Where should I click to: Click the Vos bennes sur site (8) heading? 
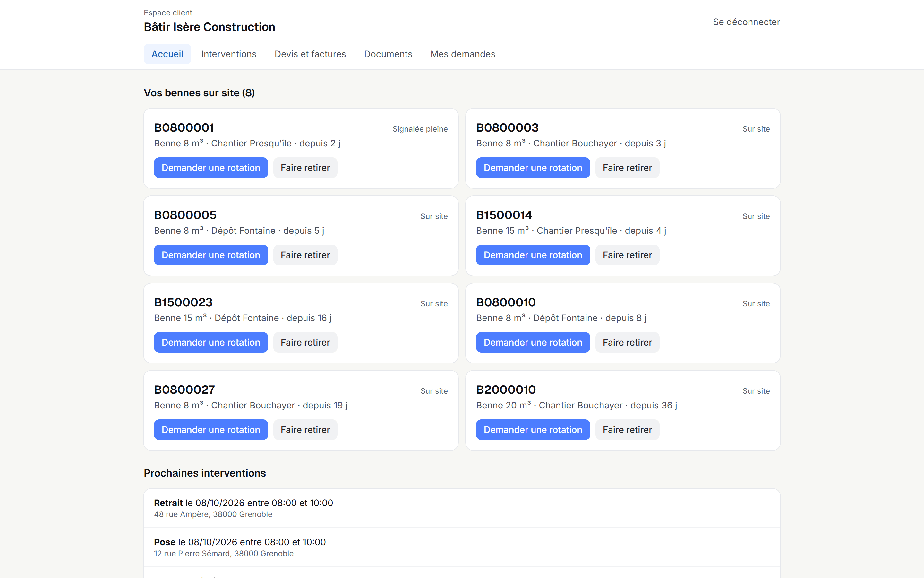tap(199, 93)
